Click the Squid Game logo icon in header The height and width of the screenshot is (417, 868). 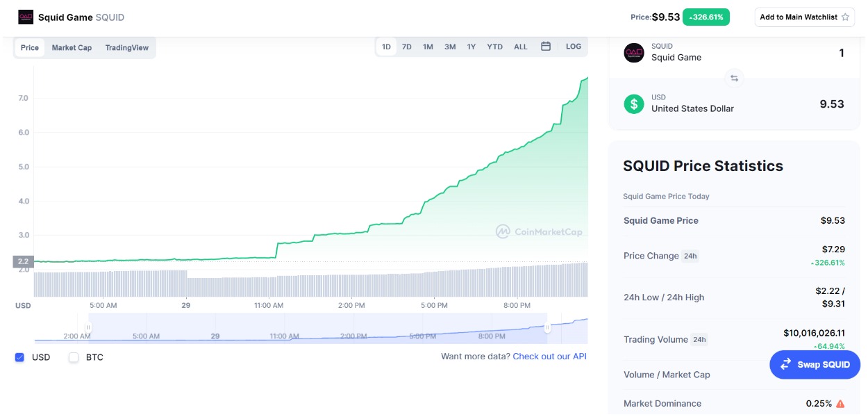point(26,17)
